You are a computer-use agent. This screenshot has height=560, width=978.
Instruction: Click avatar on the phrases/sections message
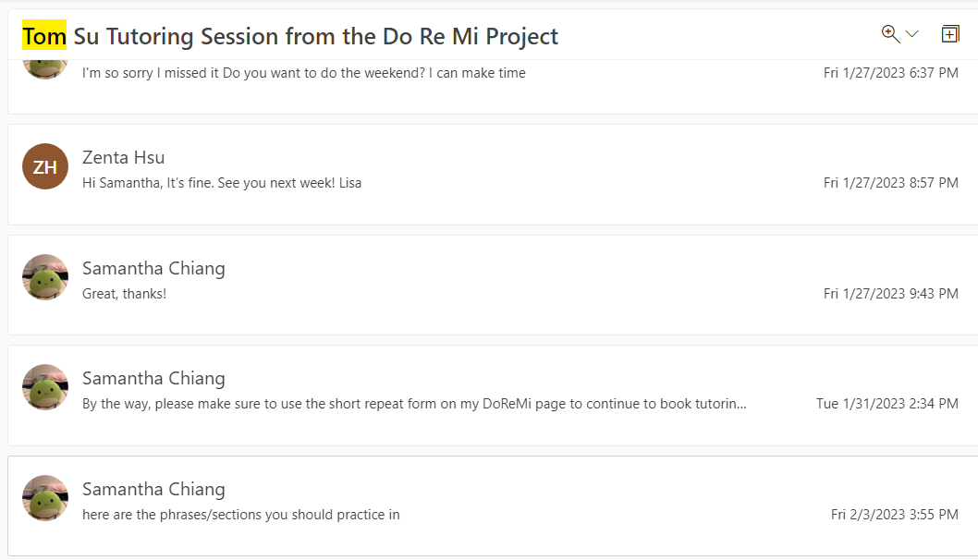(45, 498)
